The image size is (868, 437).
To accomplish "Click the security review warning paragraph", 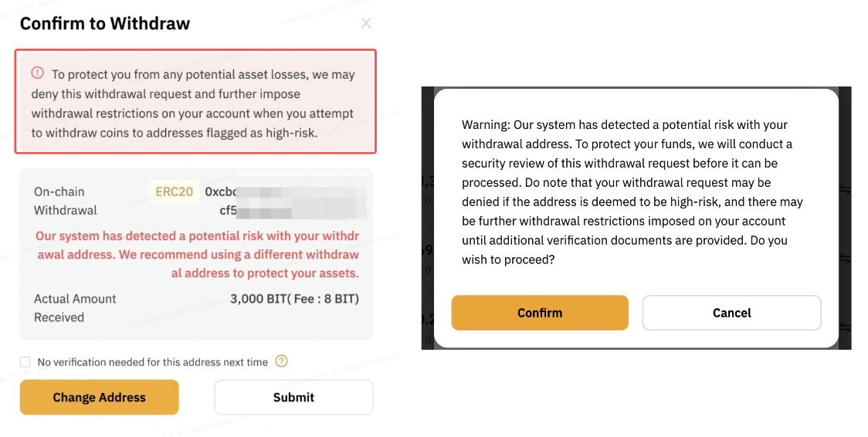I will pyautogui.click(x=632, y=192).
